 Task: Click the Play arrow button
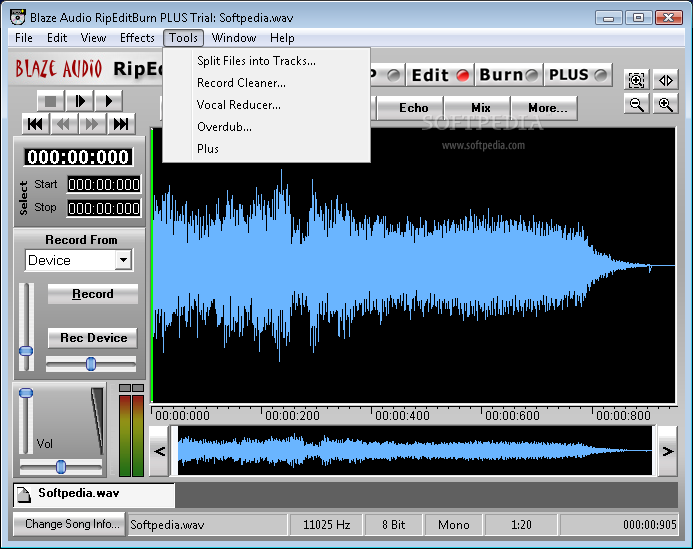click(109, 102)
